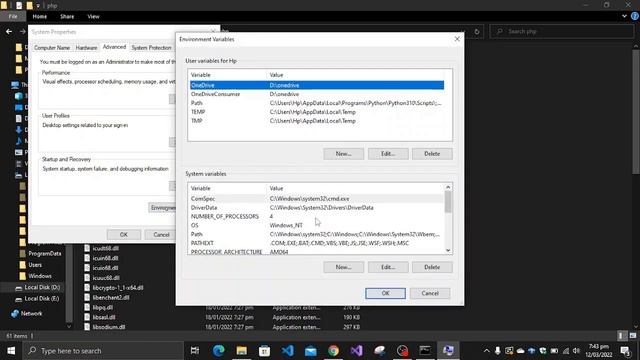Click Type here to search box
Image resolution: width=640 pixels, height=360 pixels.
tap(104, 351)
